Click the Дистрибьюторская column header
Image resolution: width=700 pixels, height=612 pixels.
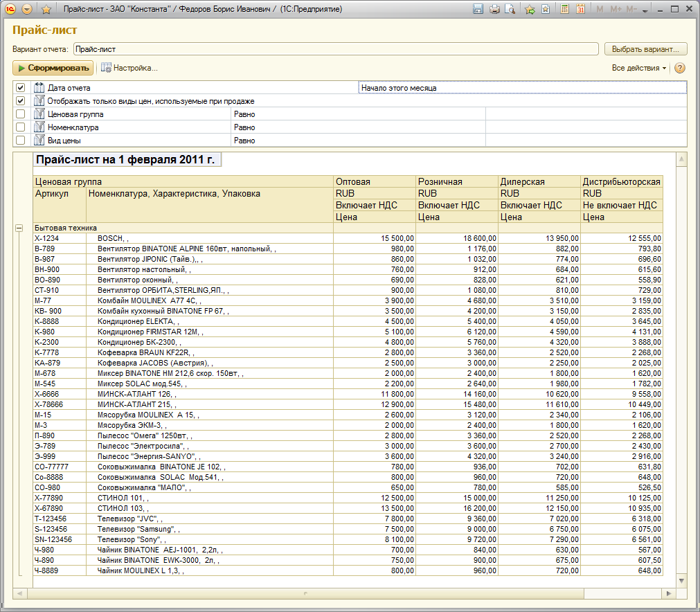point(622,181)
